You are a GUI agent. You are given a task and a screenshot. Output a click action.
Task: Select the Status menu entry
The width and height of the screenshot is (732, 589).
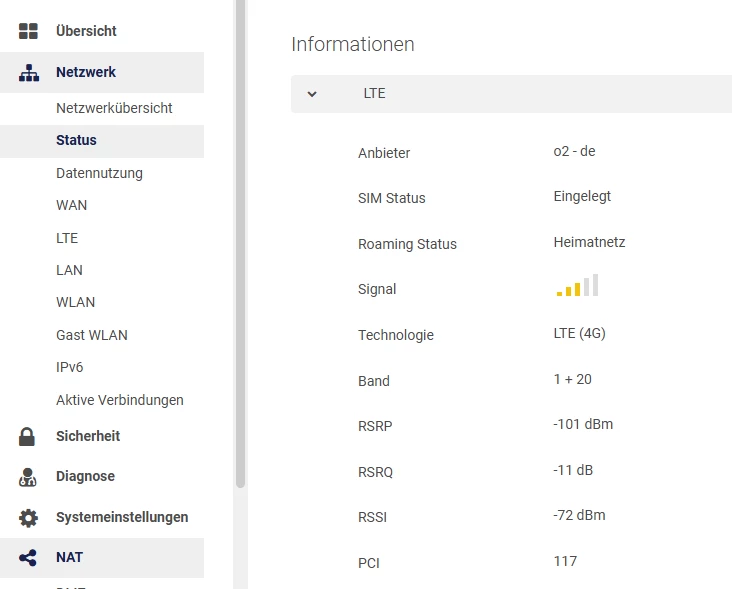click(x=76, y=141)
